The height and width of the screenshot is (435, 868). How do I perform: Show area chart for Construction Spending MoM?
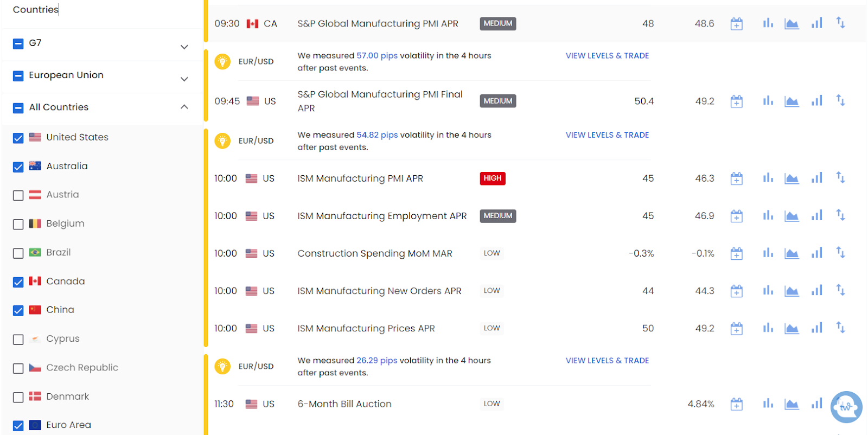(x=792, y=253)
